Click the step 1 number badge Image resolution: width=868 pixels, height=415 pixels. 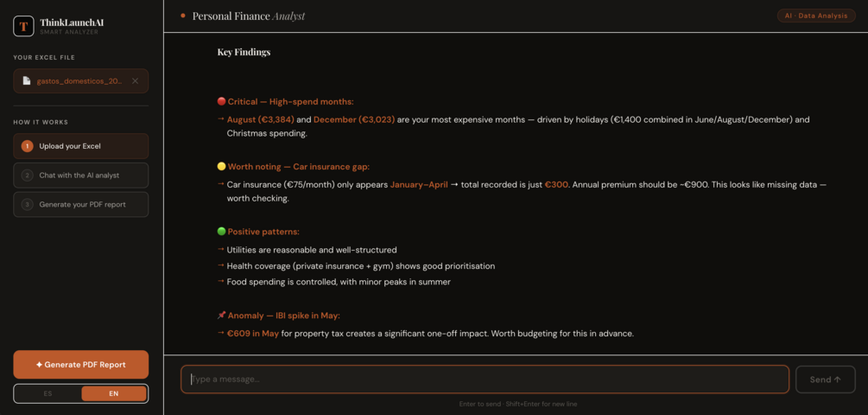point(27,146)
